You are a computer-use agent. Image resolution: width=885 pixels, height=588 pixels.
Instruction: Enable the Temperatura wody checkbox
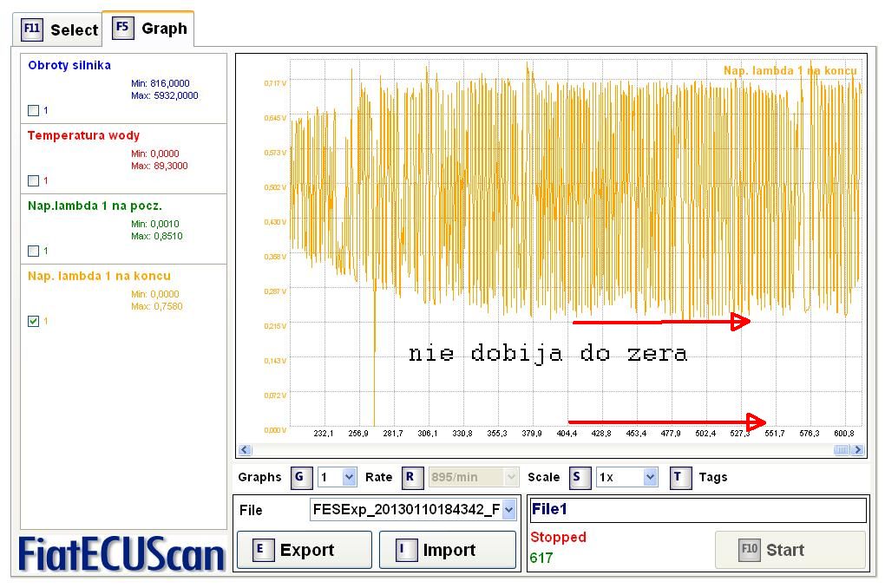(33, 180)
